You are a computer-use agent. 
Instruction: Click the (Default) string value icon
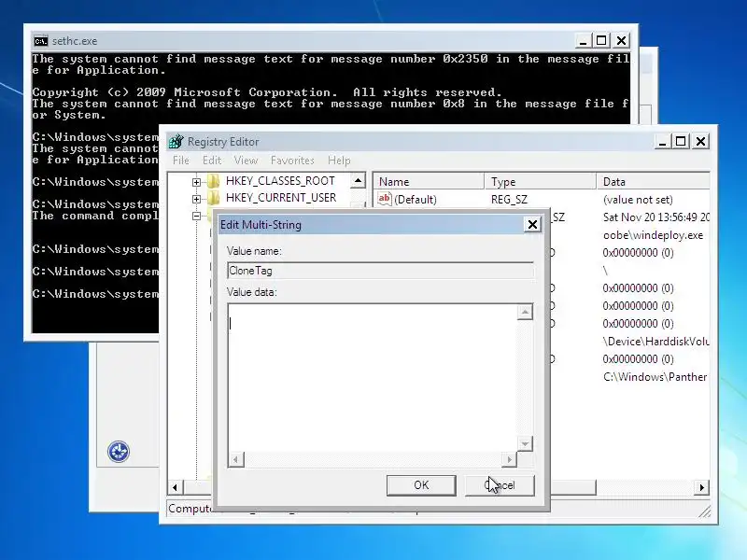coord(384,199)
